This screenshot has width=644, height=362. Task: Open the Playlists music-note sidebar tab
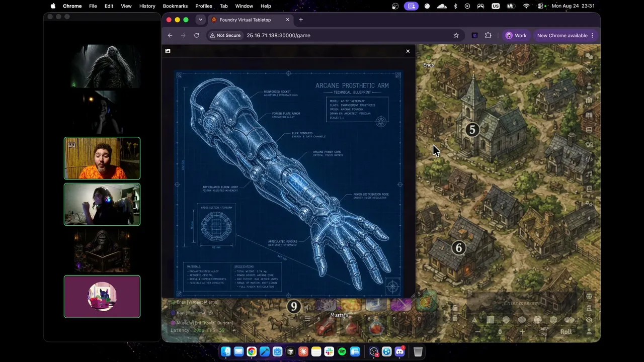pos(589,174)
